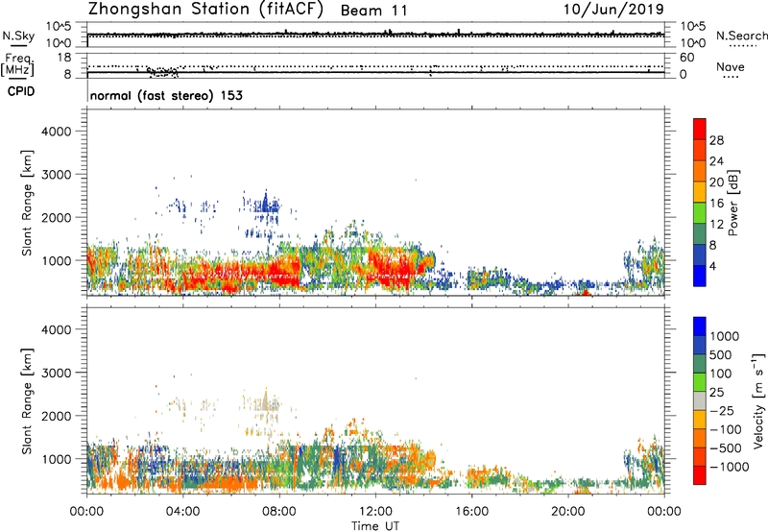Image resolution: width=768 pixels, height=532 pixels.
Task: Click the power color bar blue segment
Action: click(700, 276)
